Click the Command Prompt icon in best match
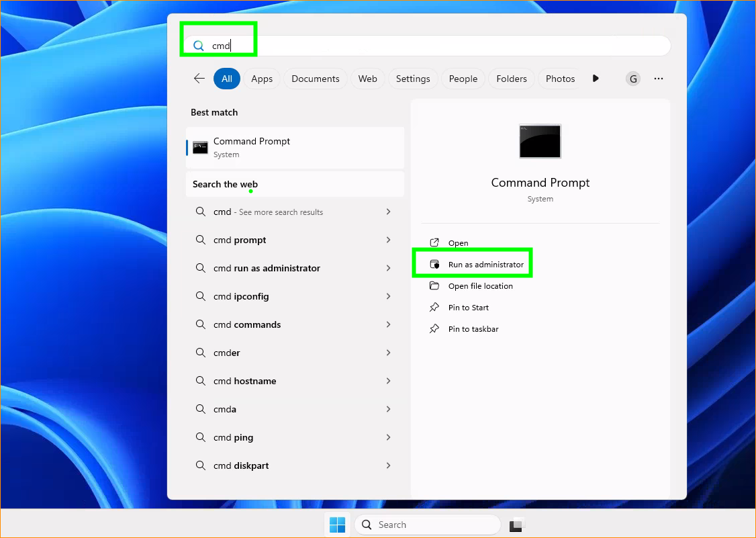Viewport: 756px width, 538px height. [x=200, y=148]
